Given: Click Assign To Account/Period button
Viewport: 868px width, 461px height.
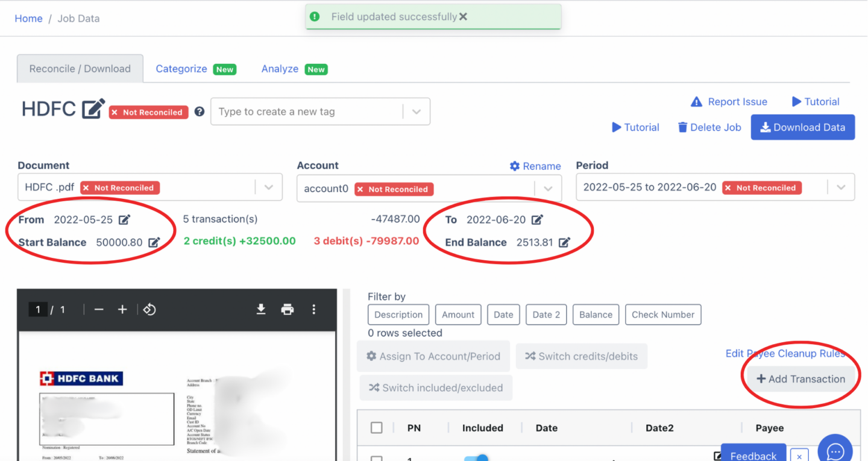Looking at the screenshot, I should [433, 356].
